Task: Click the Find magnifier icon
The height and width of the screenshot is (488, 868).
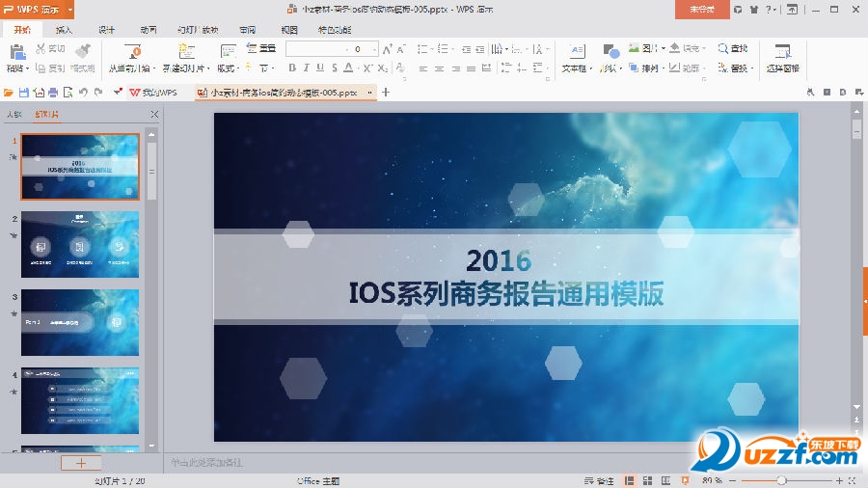Action: 722,48
